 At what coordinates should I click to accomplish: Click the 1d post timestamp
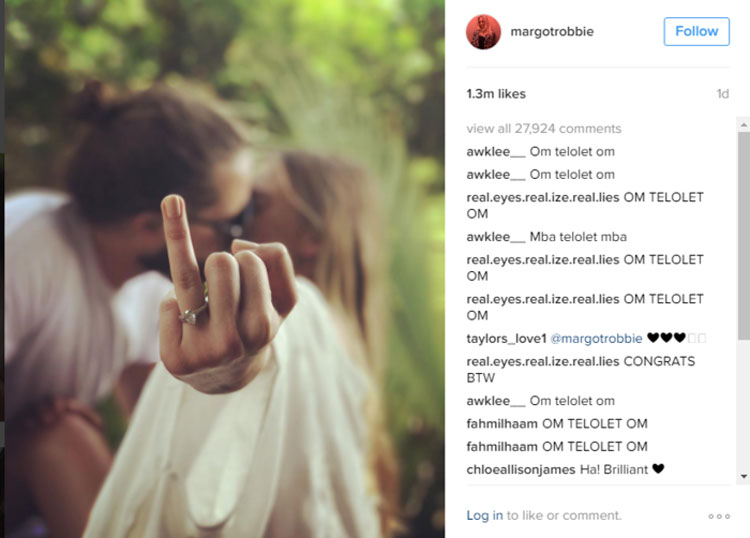[723, 94]
